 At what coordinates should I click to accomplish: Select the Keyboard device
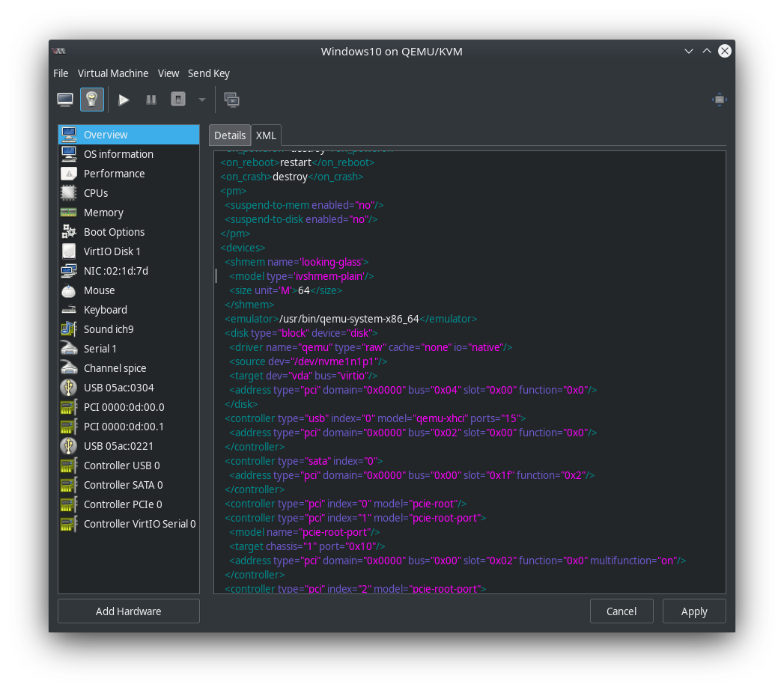(x=129, y=310)
